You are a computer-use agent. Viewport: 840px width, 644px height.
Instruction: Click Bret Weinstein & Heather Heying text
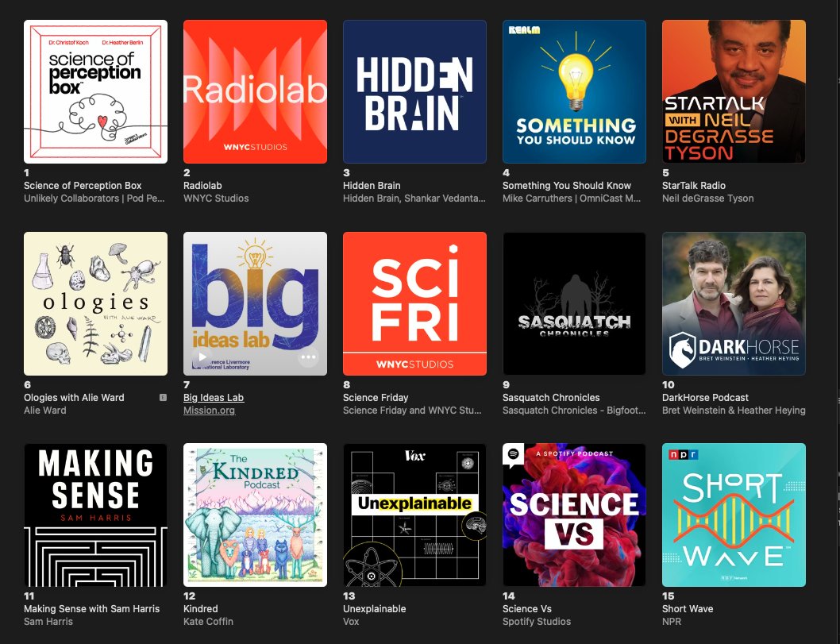pos(734,411)
